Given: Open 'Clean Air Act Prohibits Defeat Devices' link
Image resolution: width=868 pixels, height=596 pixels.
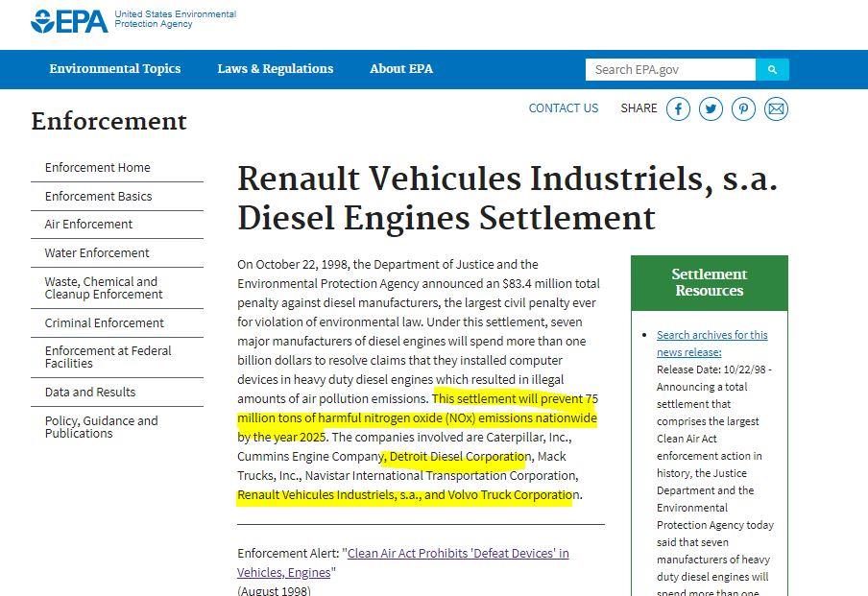Looking at the screenshot, I should [x=403, y=562].
